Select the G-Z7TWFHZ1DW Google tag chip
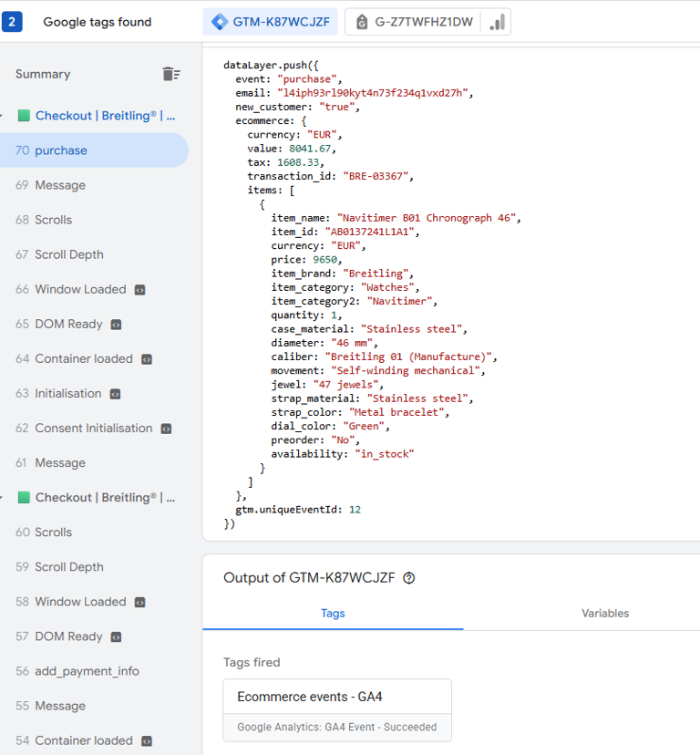700x755 pixels. [x=415, y=22]
